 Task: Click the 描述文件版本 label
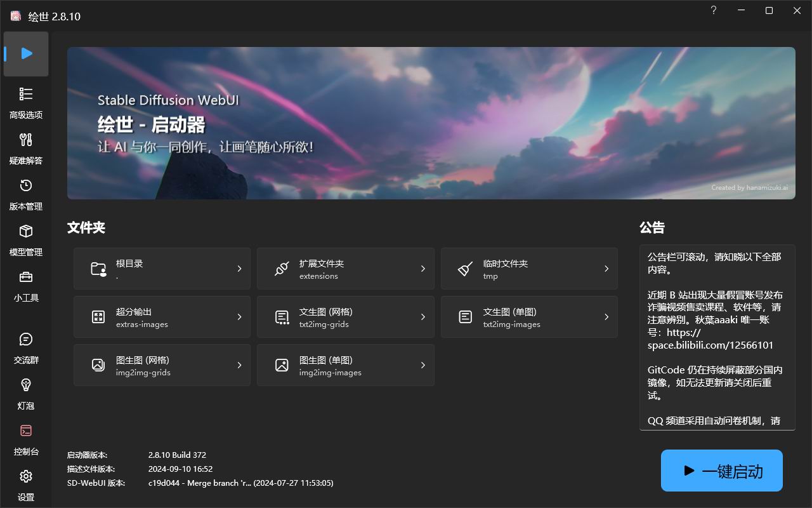point(91,469)
